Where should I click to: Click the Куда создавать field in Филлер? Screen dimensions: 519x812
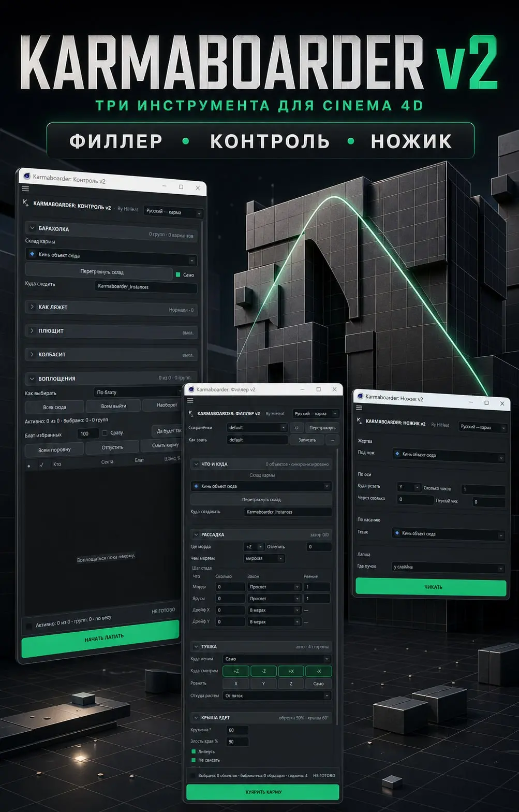[288, 512]
